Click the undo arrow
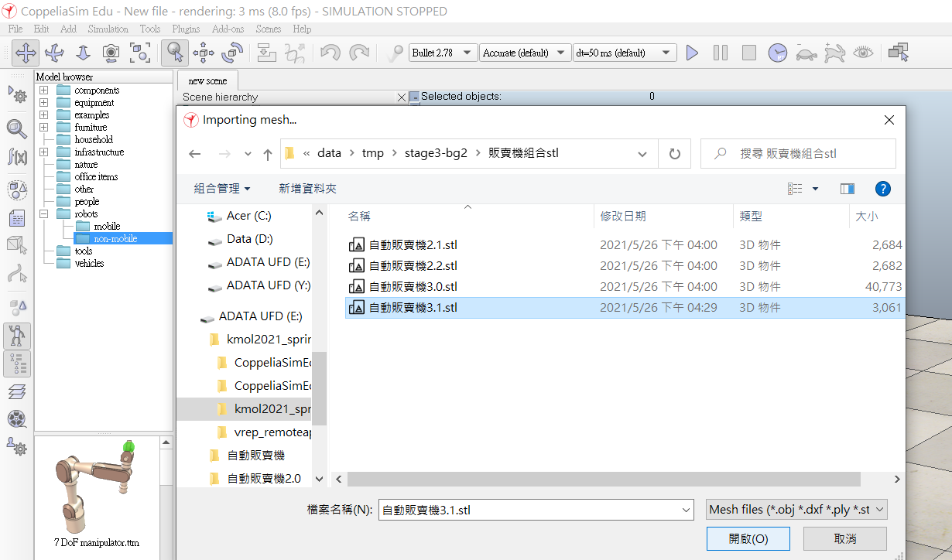952x560 pixels. (330, 53)
